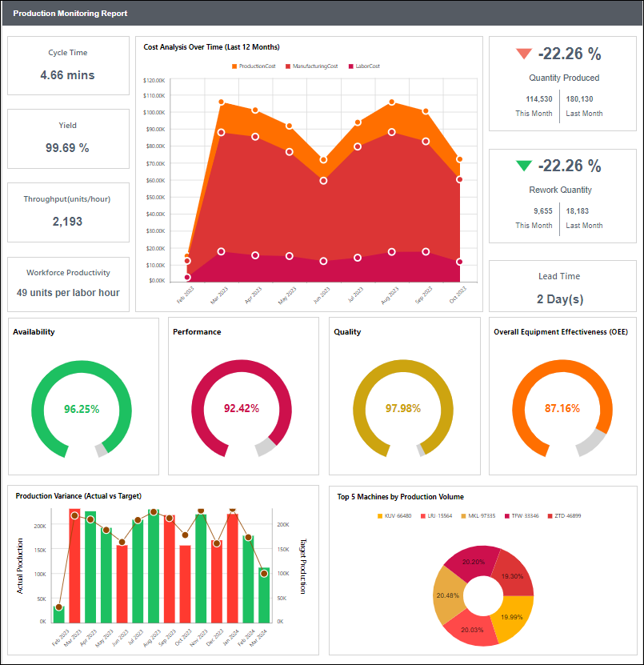This screenshot has width=644, height=665.
Task: Click the 20.20% slice of the donut chart
Action: [473, 562]
